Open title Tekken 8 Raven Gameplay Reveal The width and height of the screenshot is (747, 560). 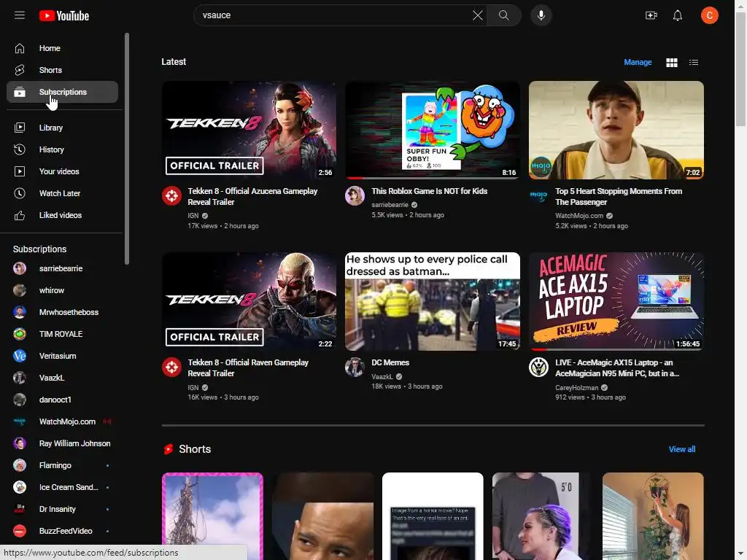[x=248, y=367]
